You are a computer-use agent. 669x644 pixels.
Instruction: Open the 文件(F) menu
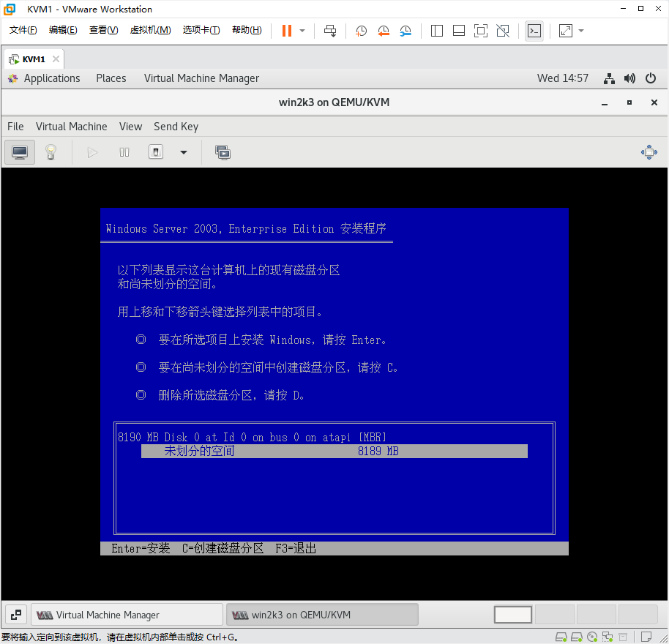pyautogui.click(x=23, y=30)
